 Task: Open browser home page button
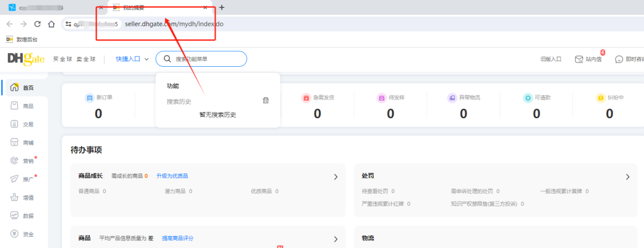point(51,24)
